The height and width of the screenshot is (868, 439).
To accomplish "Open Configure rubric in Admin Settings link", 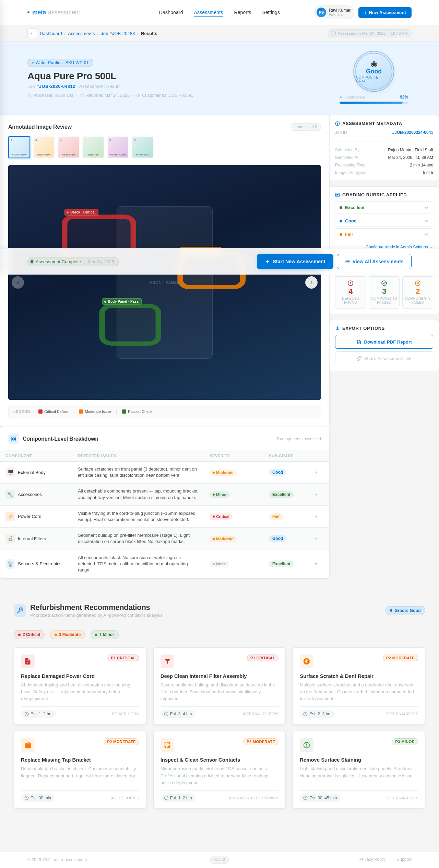I will coord(399,247).
